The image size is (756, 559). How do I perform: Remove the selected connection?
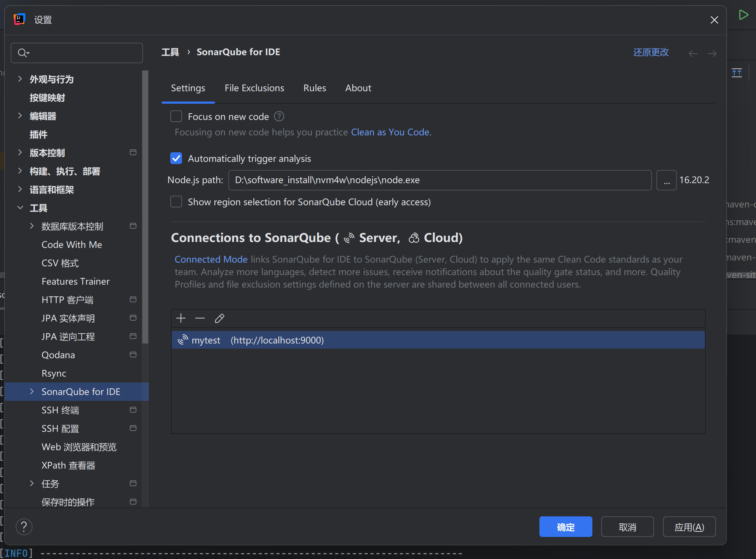point(200,318)
